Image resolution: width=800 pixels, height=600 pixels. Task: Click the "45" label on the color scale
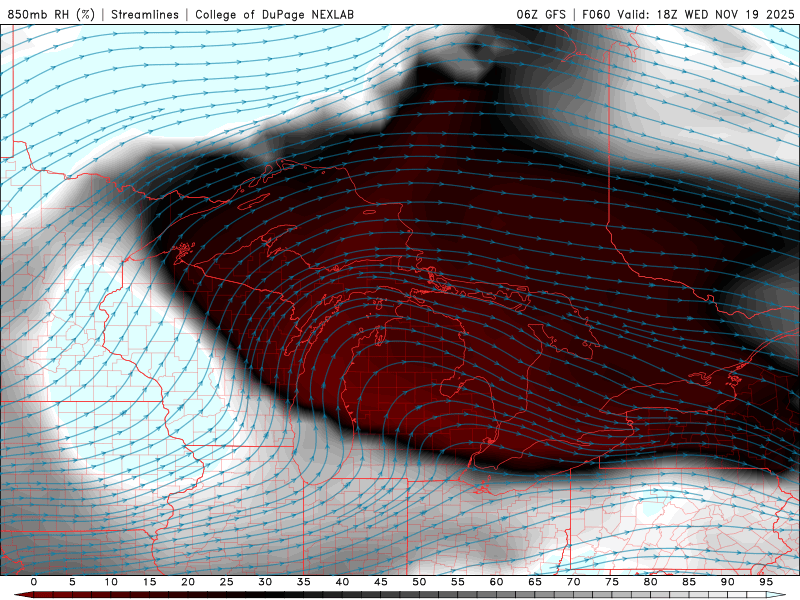(381, 582)
